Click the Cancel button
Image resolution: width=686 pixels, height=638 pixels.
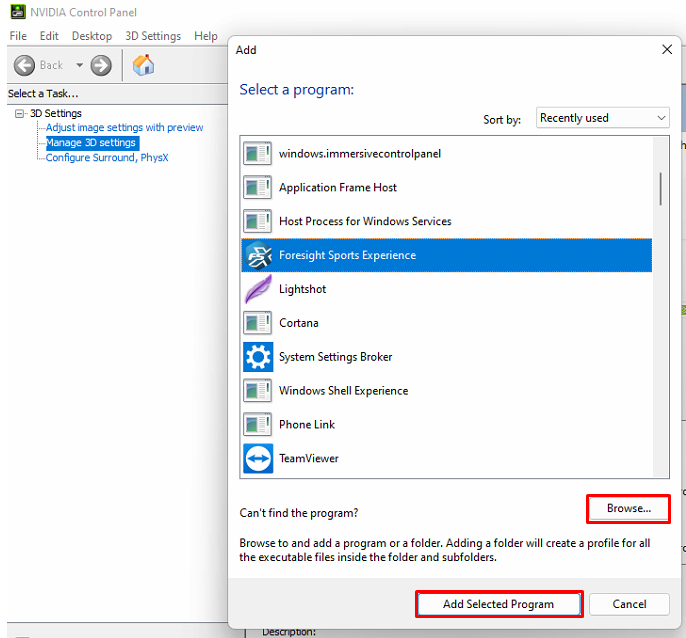[629, 604]
